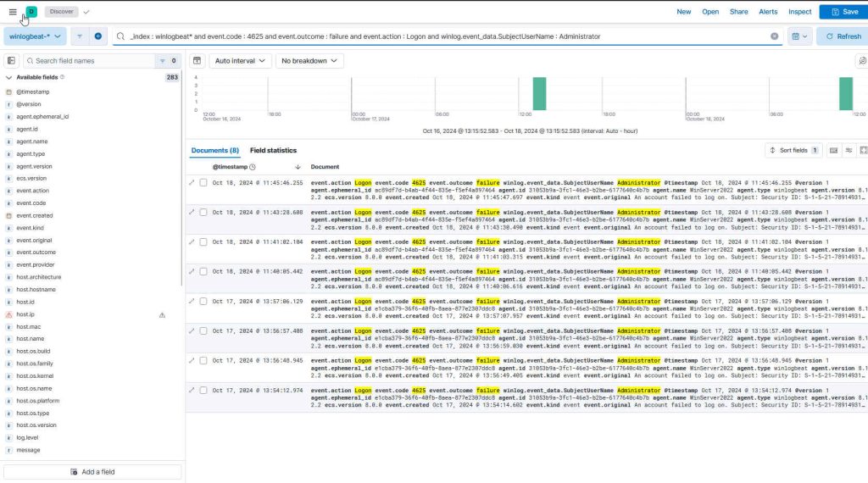Expand document Oct 17 13:54:12.974
This screenshot has height=483, width=868.
click(192, 390)
